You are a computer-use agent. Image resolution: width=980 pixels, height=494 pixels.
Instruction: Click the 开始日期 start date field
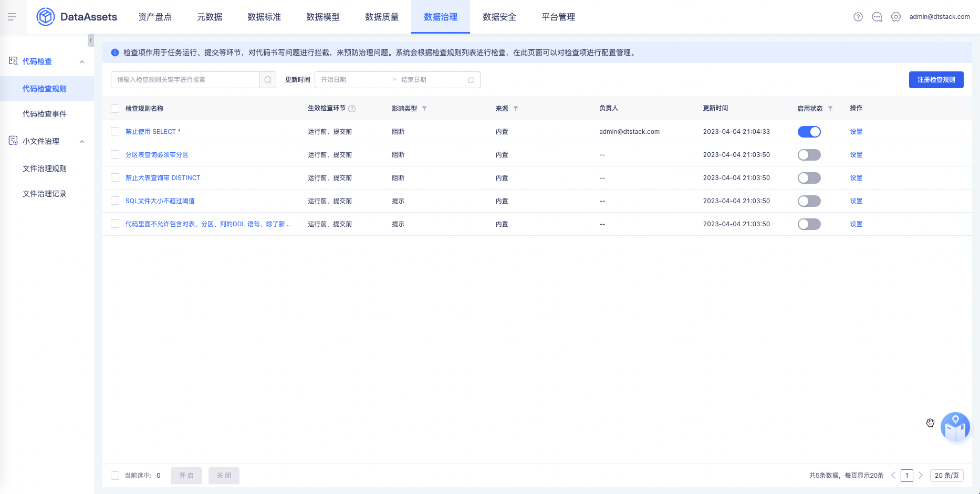point(352,80)
